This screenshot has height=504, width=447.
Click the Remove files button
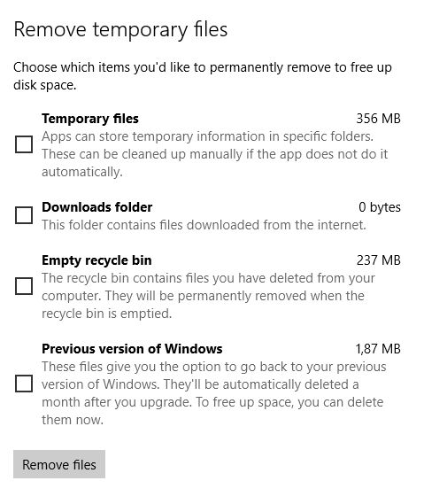(59, 464)
